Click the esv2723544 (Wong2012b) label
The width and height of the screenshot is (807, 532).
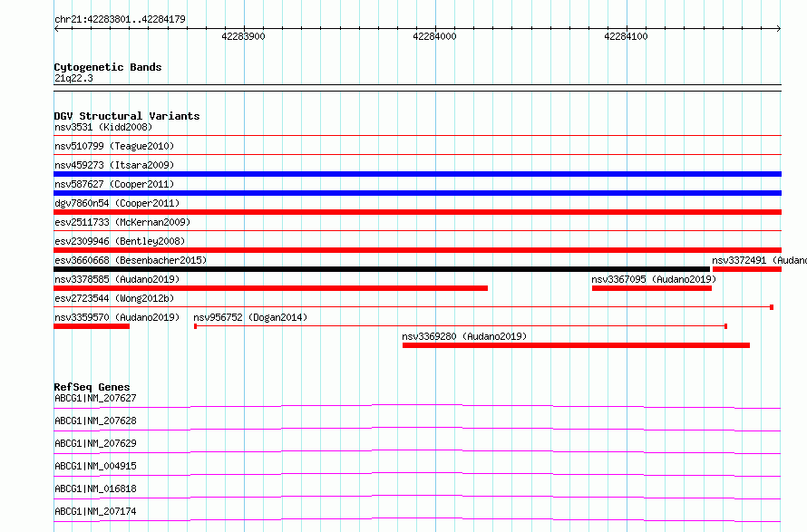114,298
